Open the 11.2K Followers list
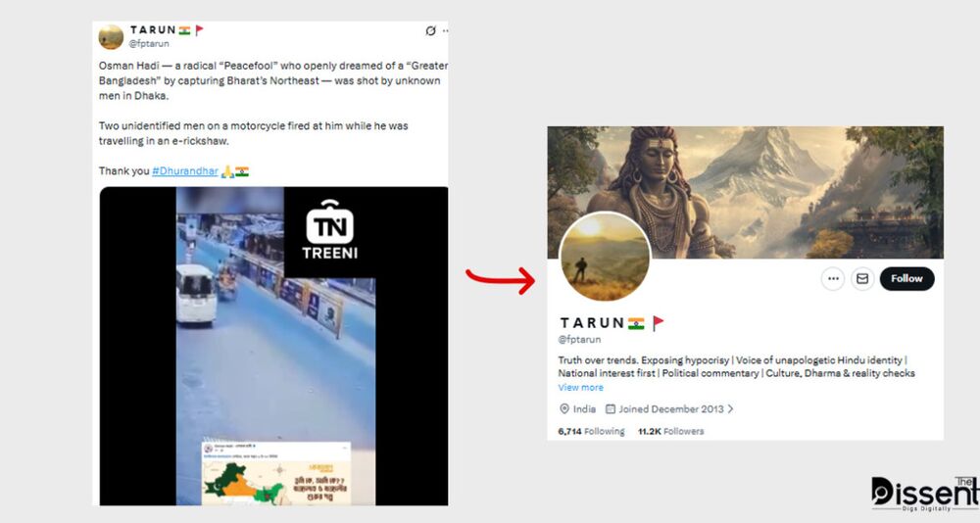Viewport: 980px width, 523px height. point(670,431)
